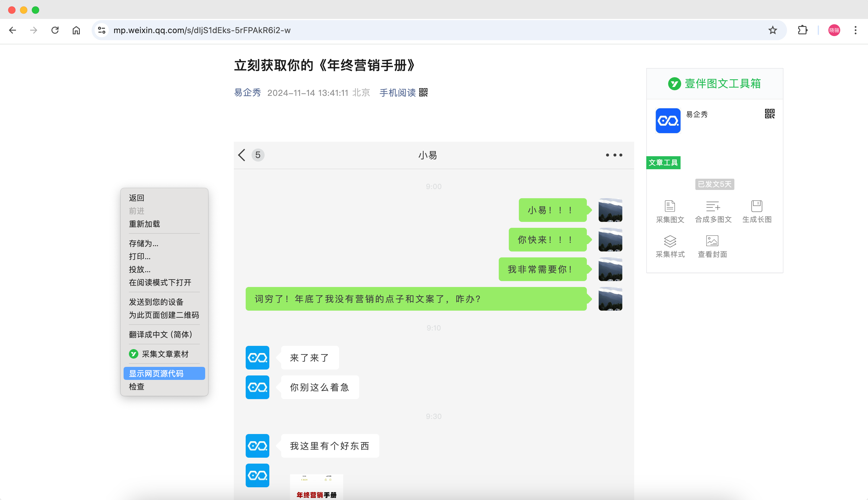Click the chat back chevron next to 5
The image size is (868, 500).
242,155
